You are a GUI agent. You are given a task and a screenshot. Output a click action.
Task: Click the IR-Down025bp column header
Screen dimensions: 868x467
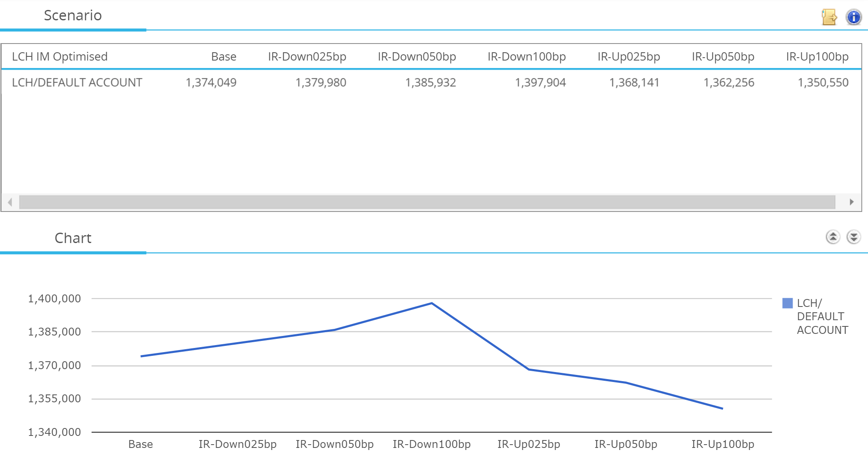pyautogui.click(x=307, y=56)
